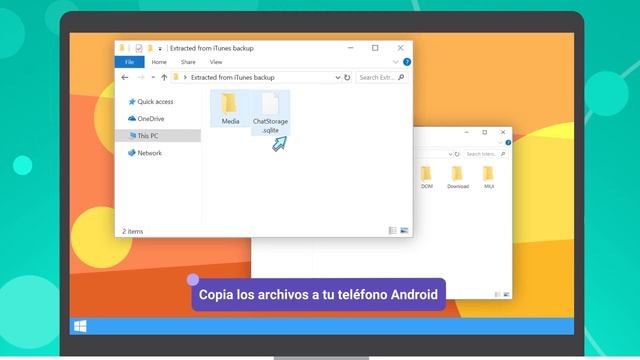
Task: Minimize the iTunes backup window
Action: (351, 48)
